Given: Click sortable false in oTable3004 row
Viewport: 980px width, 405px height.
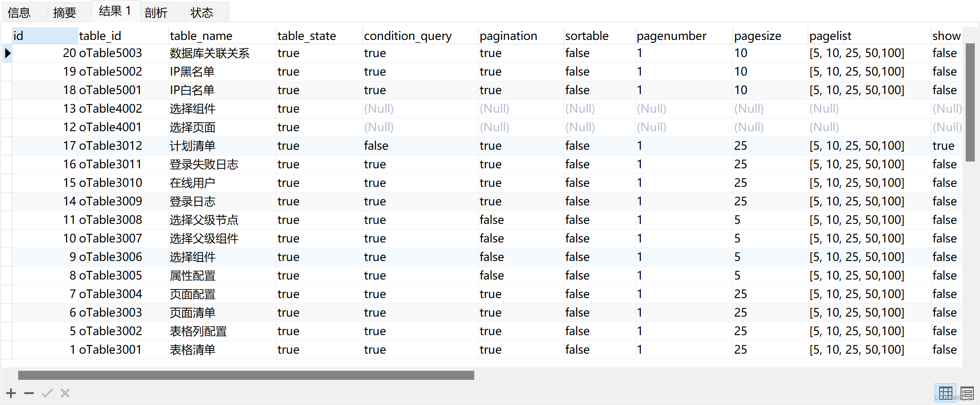Looking at the screenshot, I should coord(599,294).
